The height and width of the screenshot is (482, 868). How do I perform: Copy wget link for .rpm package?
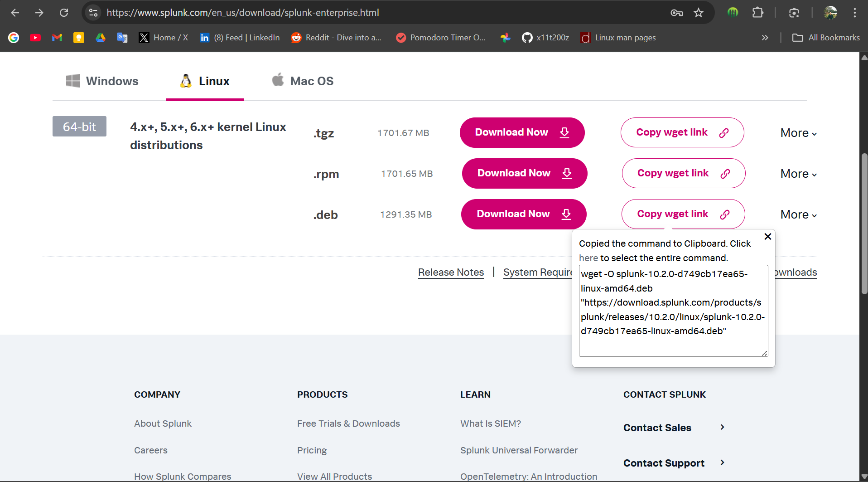(683, 173)
